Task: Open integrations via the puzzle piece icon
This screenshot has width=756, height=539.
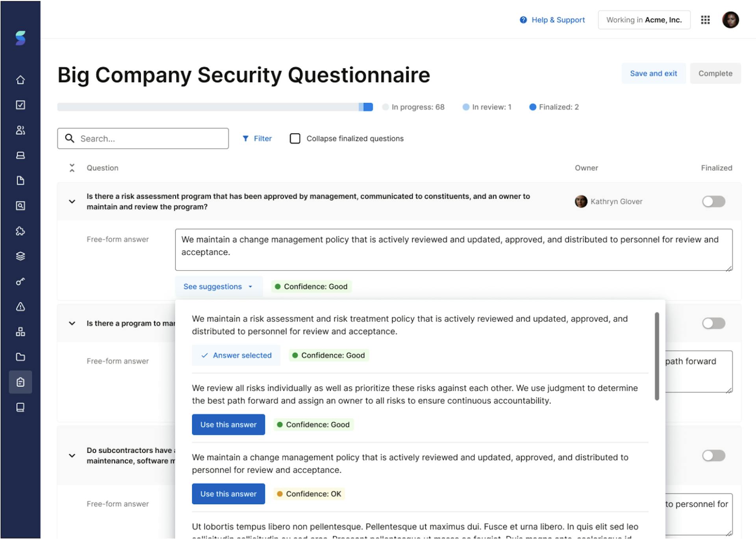Action: pos(20,231)
